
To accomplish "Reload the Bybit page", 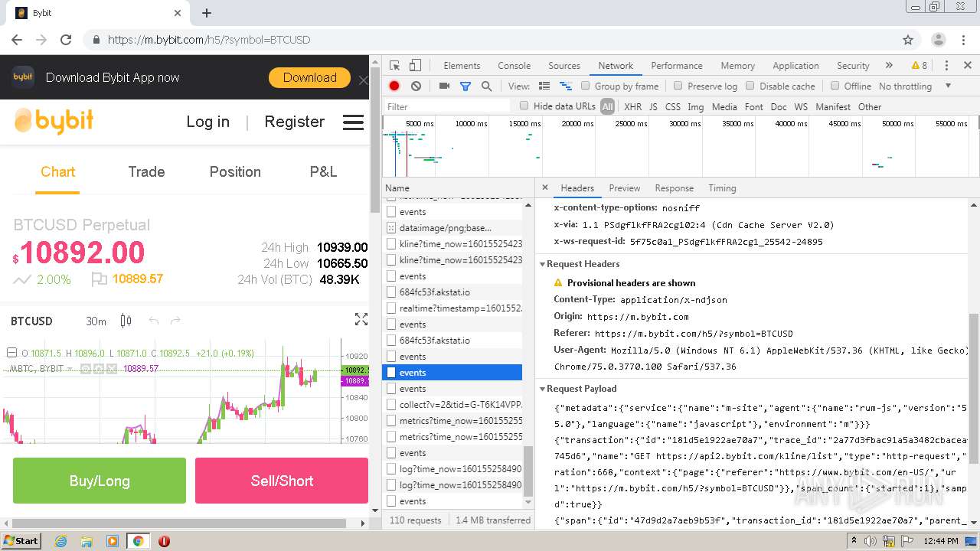I will tap(66, 40).
